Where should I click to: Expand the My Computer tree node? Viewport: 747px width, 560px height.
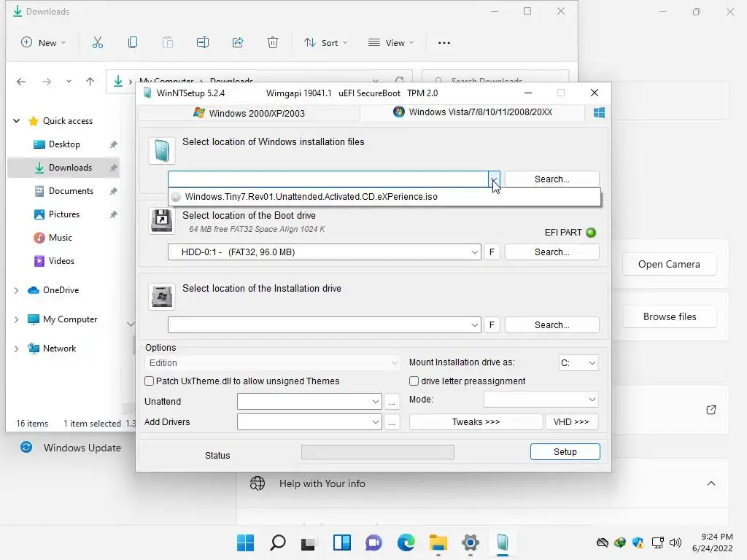click(x=16, y=319)
